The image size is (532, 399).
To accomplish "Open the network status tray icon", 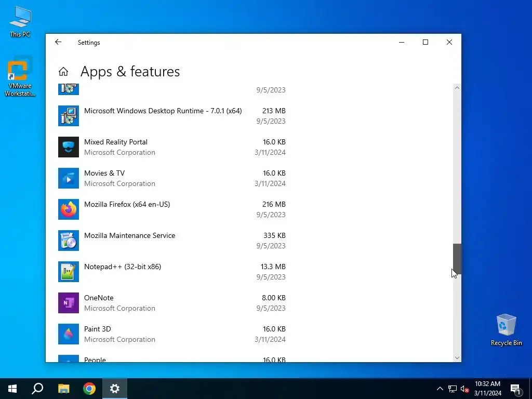I will point(453,389).
